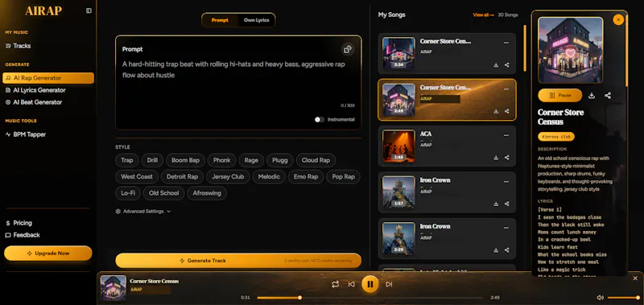644x305 pixels.
Task: Download the 2:34 Corner Store song
Action: pyautogui.click(x=496, y=65)
